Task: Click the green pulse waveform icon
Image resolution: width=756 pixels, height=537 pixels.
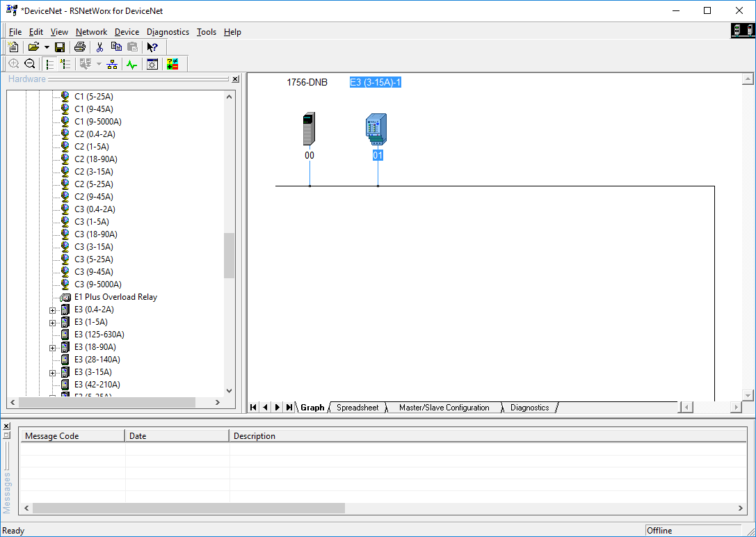Action: (131, 63)
